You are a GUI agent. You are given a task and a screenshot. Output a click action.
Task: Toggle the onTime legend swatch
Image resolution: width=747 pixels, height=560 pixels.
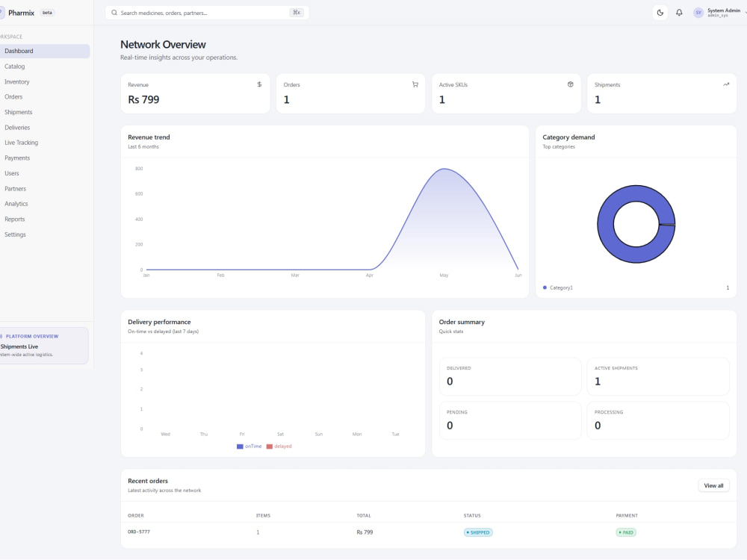(240, 447)
